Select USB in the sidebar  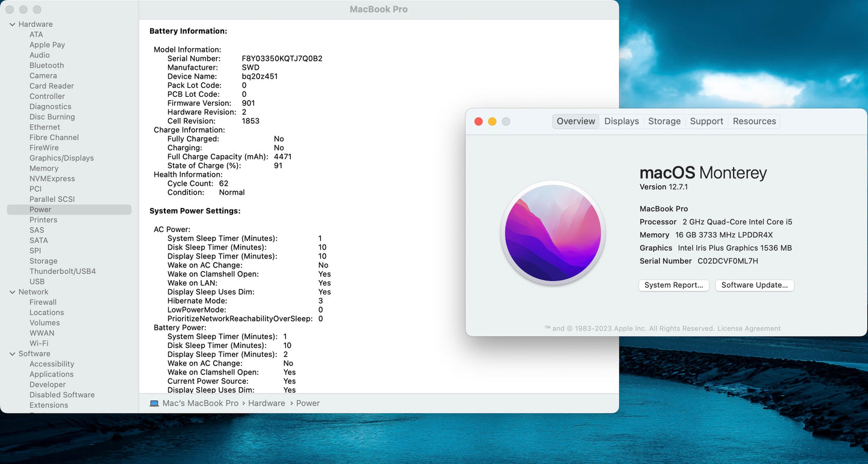37,282
